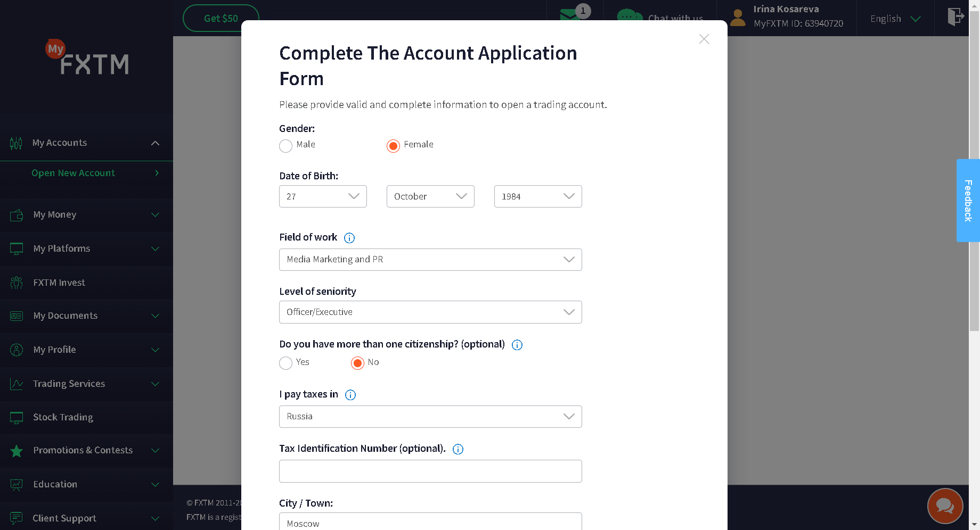The height and width of the screenshot is (530, 980).
Task: Click the info icon beside I pay taxes in
Action: point(350,395)
